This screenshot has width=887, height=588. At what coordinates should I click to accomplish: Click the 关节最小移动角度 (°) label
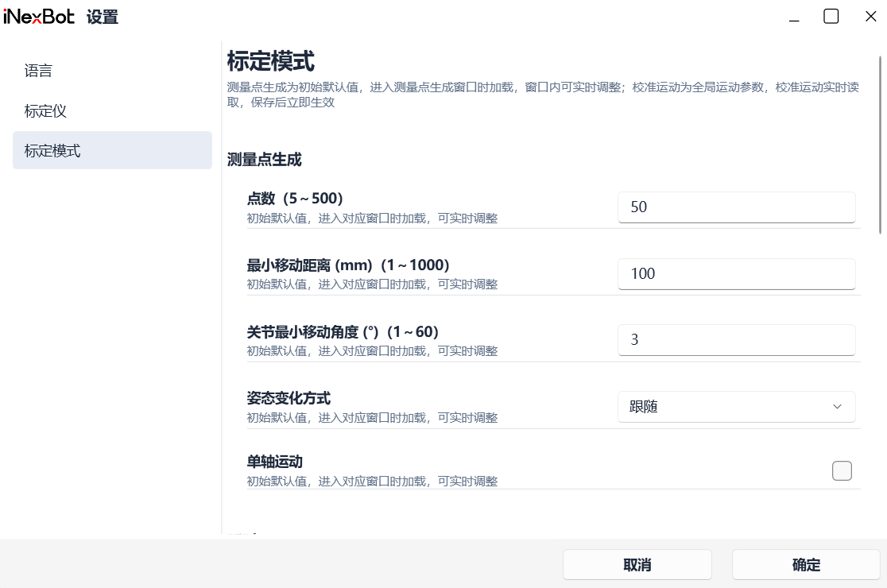tap(343, 332)
